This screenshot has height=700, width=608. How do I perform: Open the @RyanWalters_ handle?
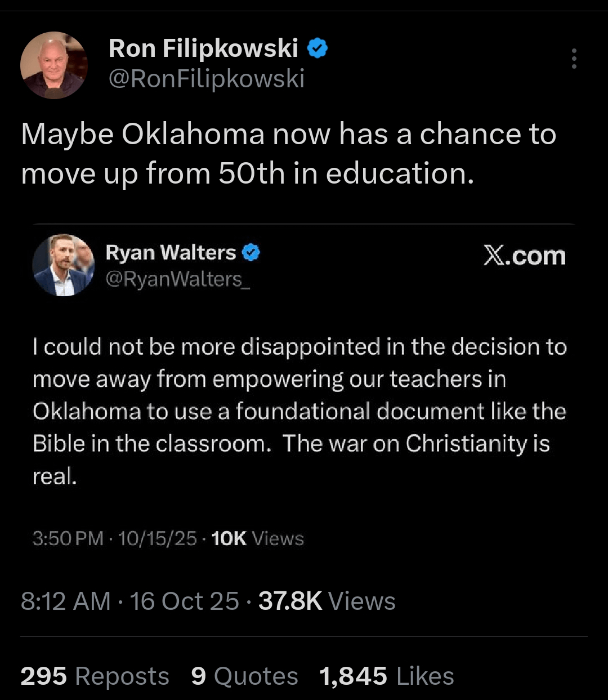(x=178, y=279)
